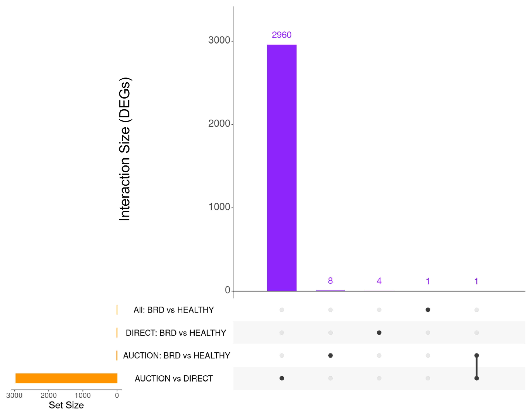532x415 pixels.
Task: Click the 3000 tick on Interaction Size axis
Action: click(x=219, y=40)
